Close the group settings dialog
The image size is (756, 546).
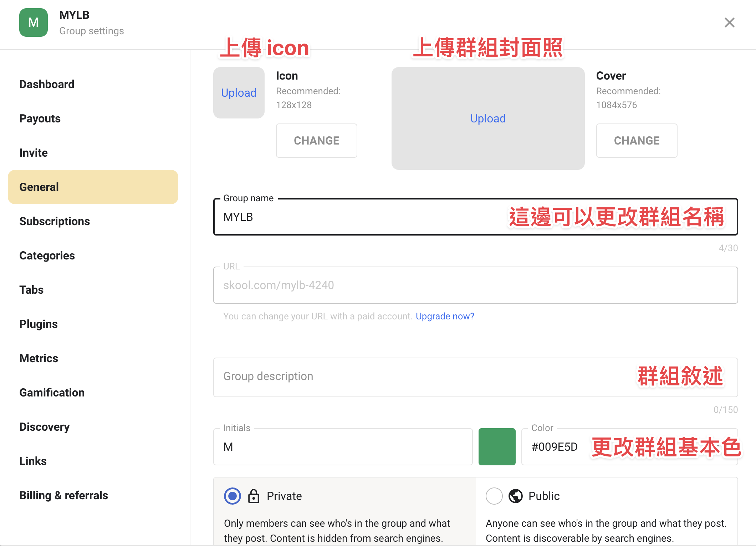730,22
